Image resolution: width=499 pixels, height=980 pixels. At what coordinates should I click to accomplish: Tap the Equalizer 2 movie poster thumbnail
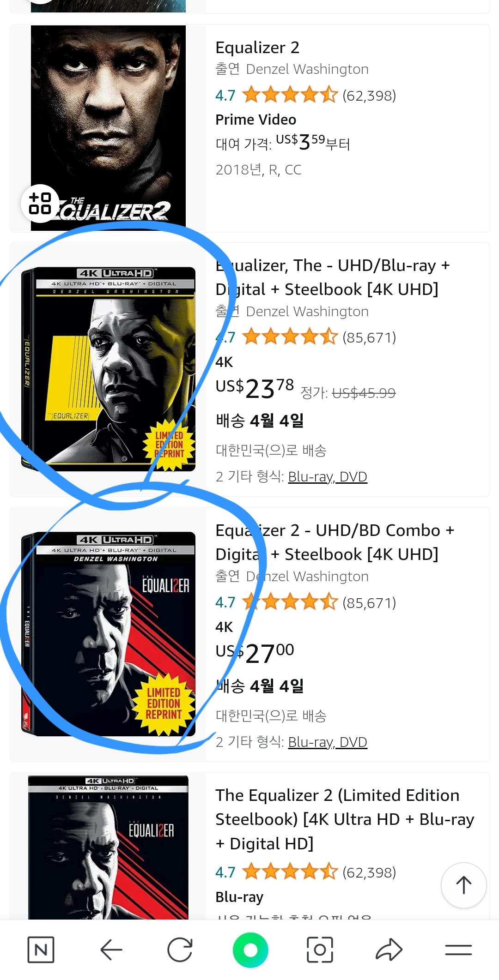click(x=108, y=128)
